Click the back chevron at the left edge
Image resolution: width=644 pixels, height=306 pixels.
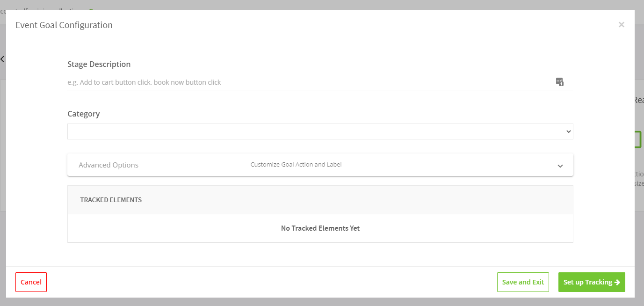coord(2,59)
